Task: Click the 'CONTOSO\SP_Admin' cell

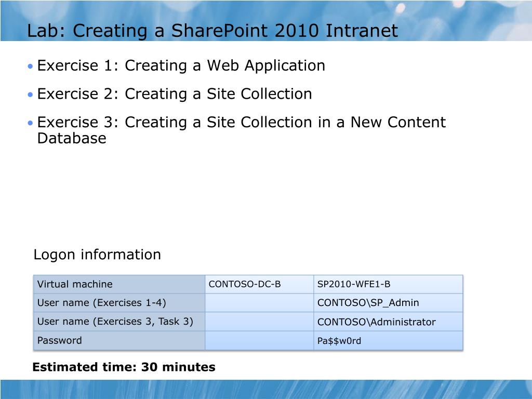Action: pyautogui.click(x=388, y=303)
